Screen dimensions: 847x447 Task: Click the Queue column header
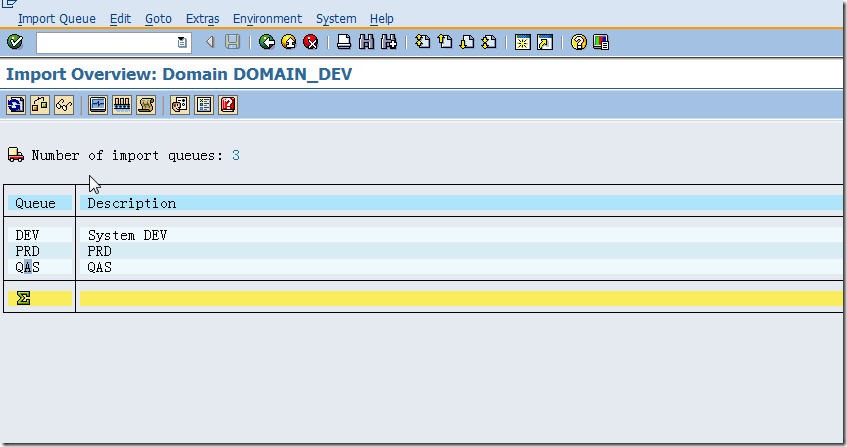35,203
